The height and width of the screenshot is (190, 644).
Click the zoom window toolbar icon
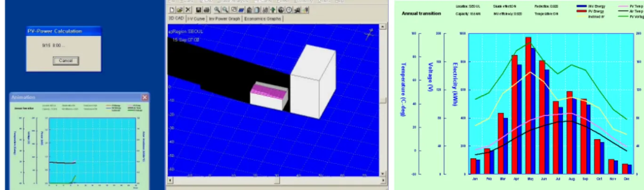pyautogui.click(x=234, y=10)
